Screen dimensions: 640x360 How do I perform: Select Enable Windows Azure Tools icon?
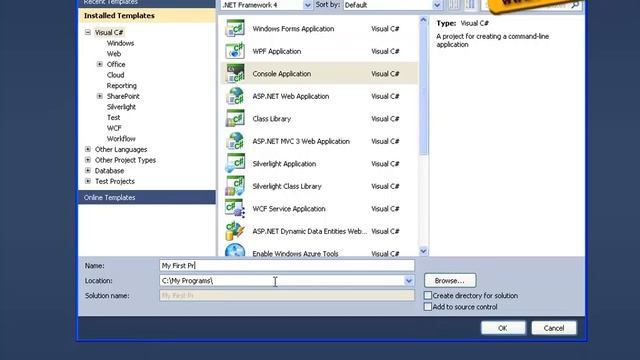tap(235, 250)
